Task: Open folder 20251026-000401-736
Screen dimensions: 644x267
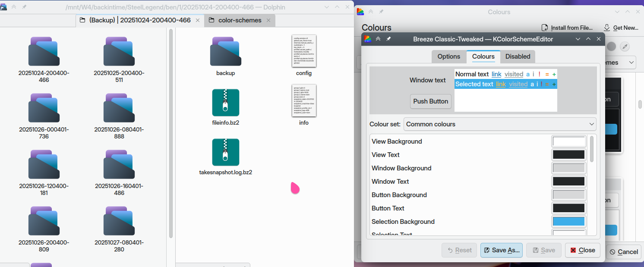Action: tap(44, 108)
